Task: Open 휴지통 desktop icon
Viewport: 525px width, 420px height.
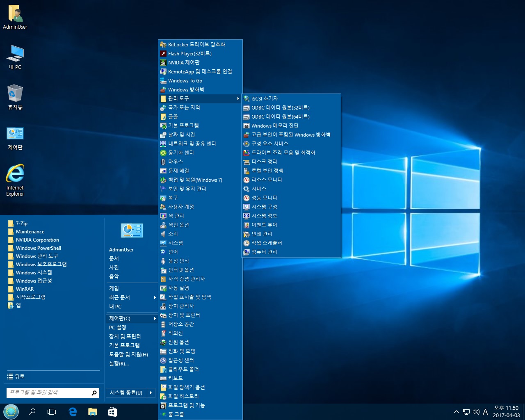Action: pos(15,98)
